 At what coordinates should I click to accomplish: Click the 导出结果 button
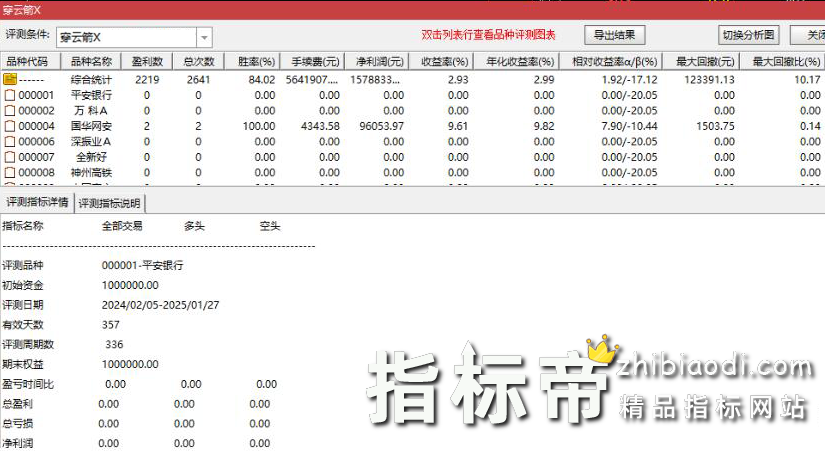click(x=615, y=35)
